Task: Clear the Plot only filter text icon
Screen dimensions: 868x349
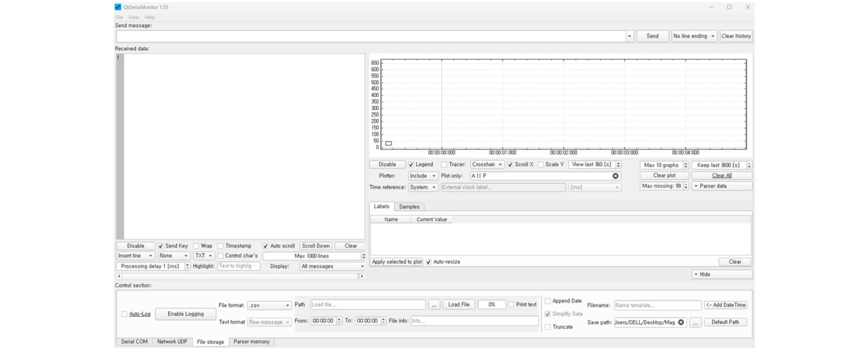Action: tap(615, 176)
